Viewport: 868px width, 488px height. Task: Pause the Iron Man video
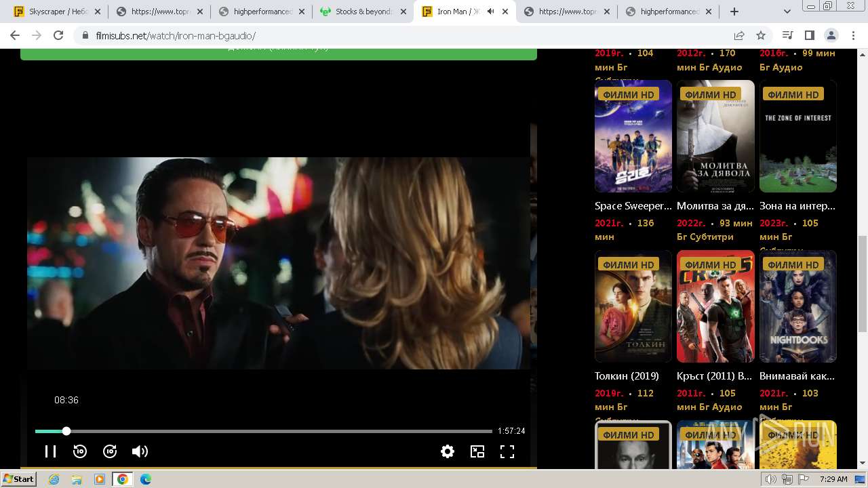click(x=50, y=451)
